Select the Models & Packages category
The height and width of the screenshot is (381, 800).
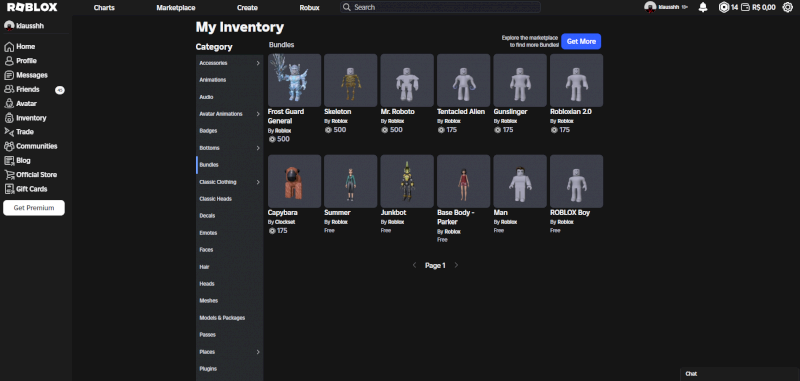pyautogui.click(x=230, y=318)
